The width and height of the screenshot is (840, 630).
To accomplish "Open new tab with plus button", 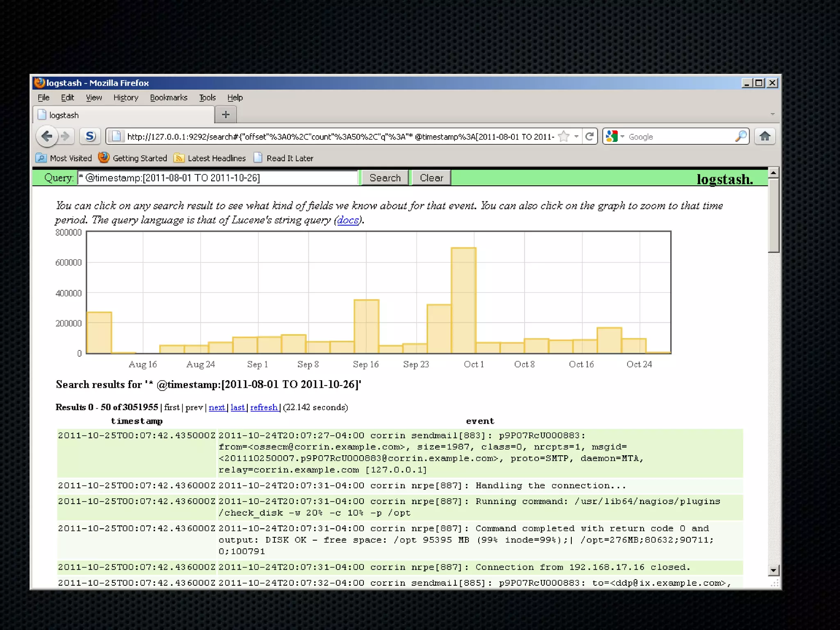I will (226, 115).
